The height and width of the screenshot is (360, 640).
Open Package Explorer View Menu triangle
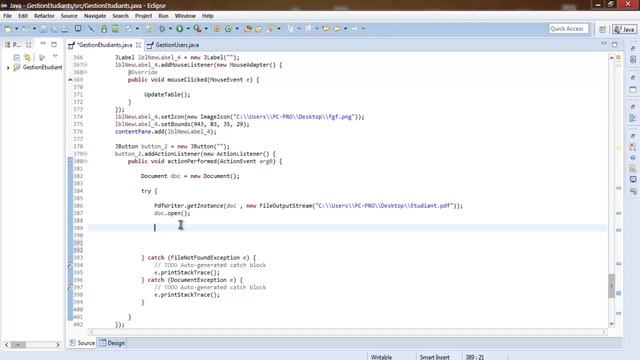pyautogui.click(x=56, y=57)
